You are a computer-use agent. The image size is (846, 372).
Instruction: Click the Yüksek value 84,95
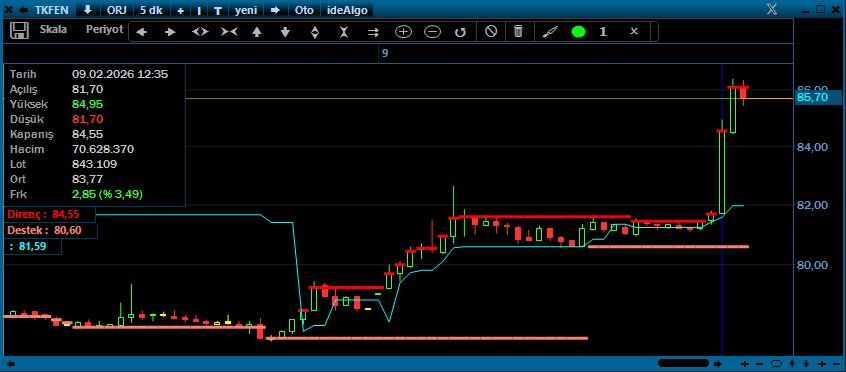(x=87, y=104)
